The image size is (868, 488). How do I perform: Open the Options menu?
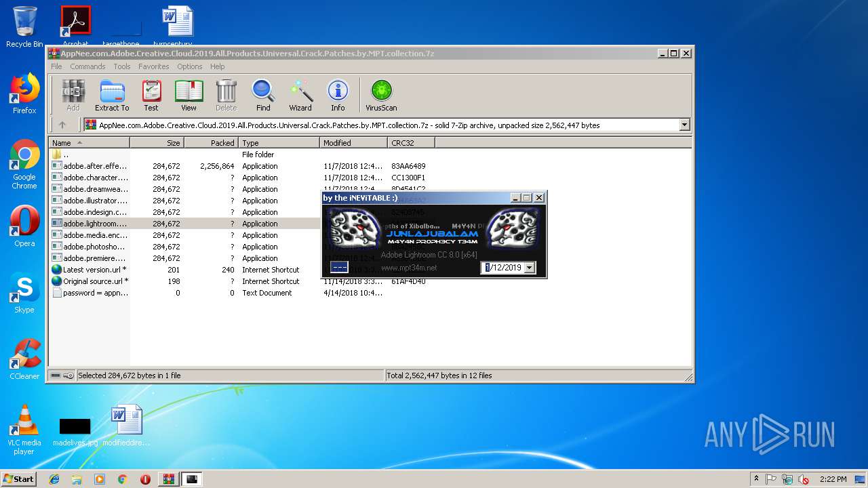coord(190,66)
